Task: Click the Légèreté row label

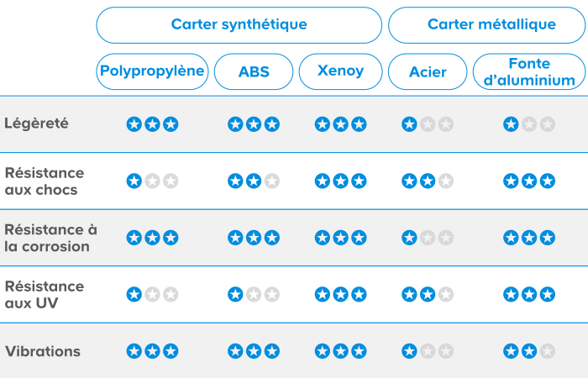Action: pyautogui.click(x=36, y=123)
